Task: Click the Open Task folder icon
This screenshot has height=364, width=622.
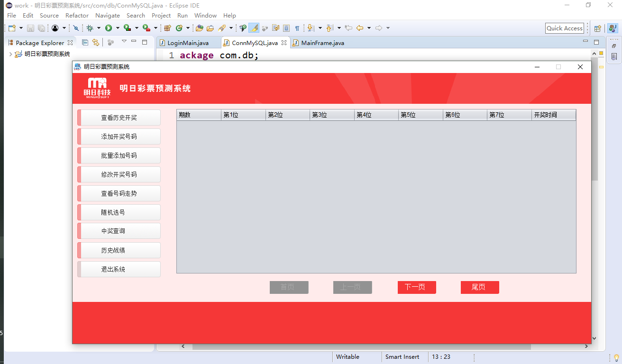Action: click(210, 28)
